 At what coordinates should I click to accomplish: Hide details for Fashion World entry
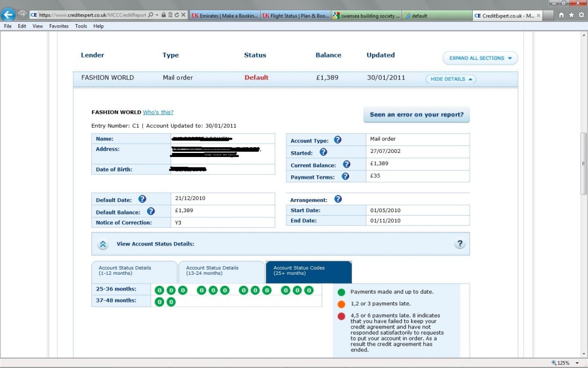pos(451,79)
